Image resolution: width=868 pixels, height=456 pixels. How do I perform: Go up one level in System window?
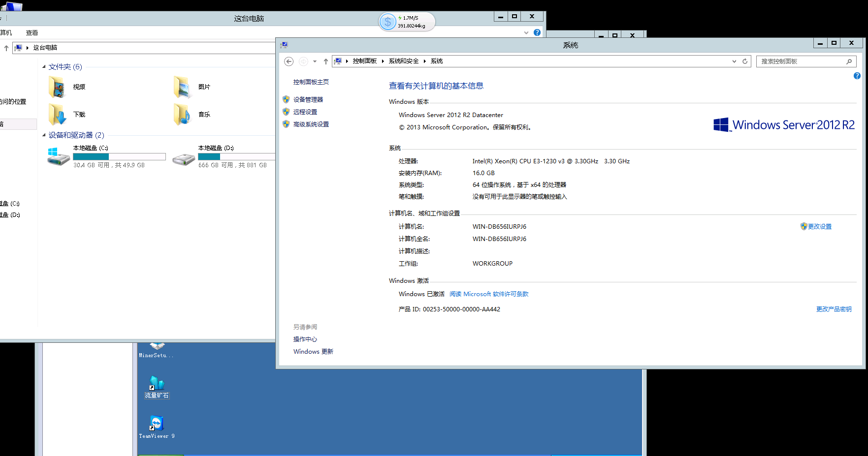325,61
